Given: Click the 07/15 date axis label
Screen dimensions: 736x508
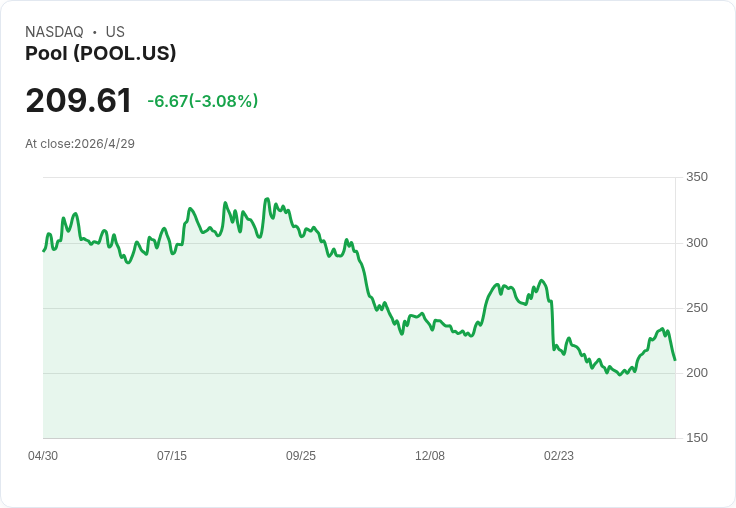Looking at the screenshot, I should coord(172,455).
